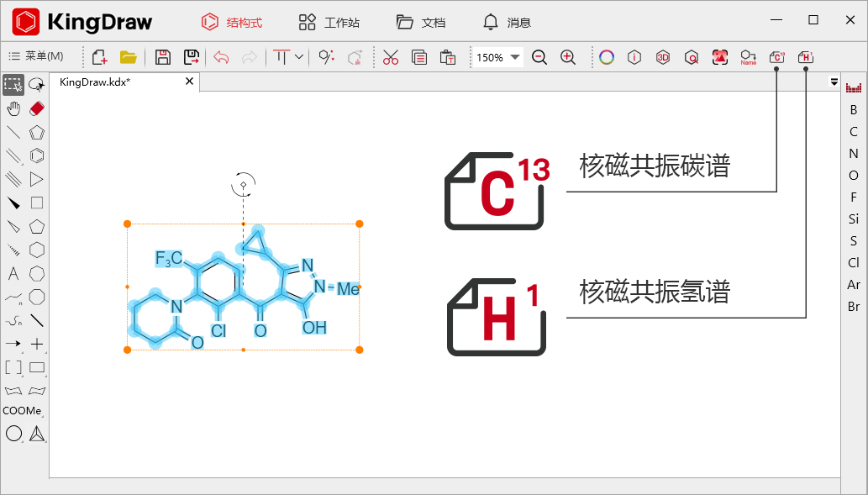Pick element O in the sidebar
868x495 pixels.
(x=854, y=176)
